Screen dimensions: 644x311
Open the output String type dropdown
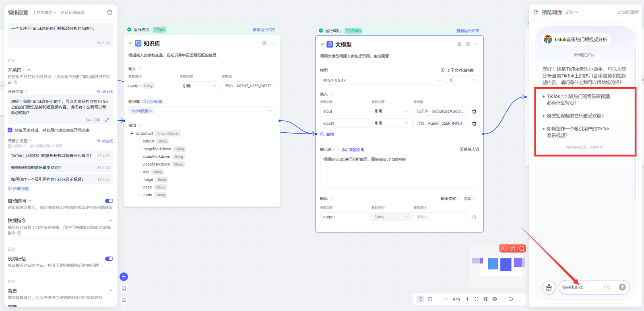(391, 217)
